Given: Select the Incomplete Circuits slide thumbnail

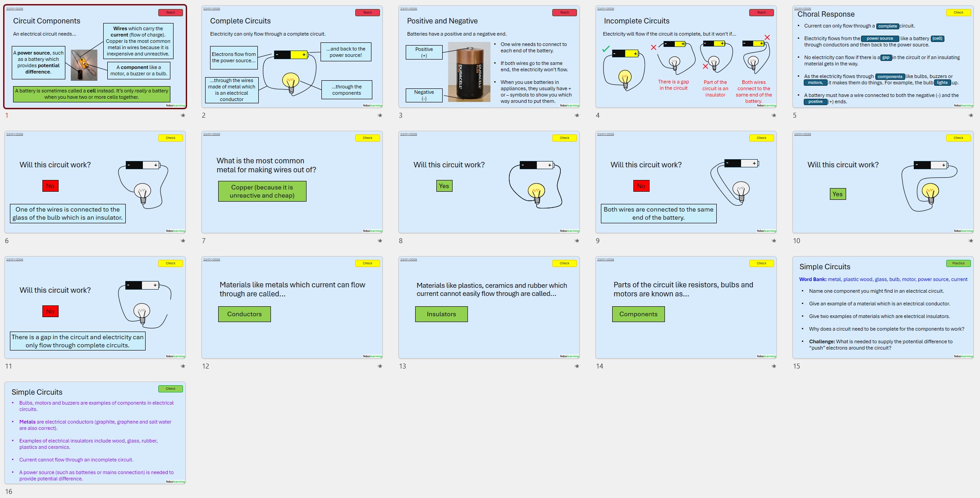Looking at the screenshot, I should coord(686,57).
